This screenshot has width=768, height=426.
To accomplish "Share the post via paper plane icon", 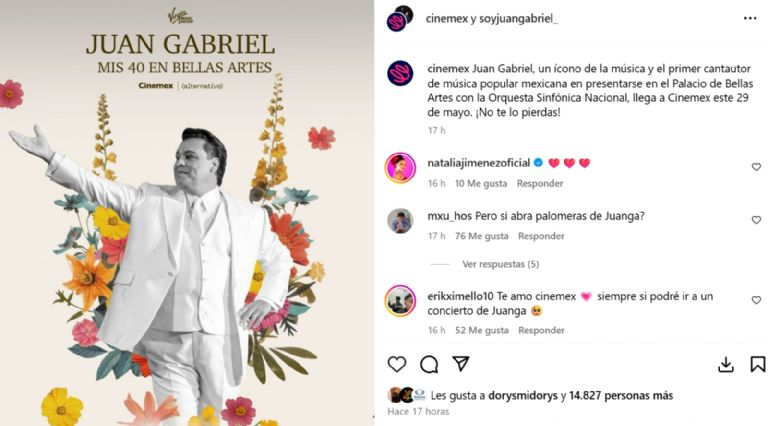I will click(461, 364).
